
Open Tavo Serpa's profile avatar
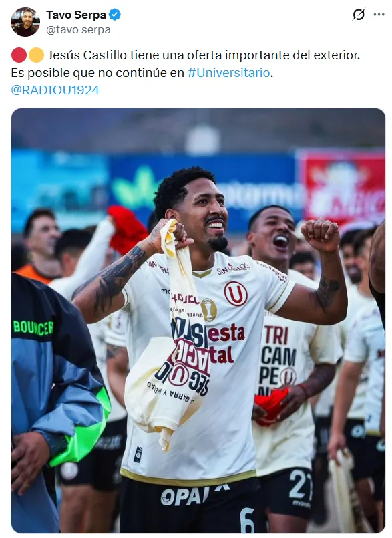25,22
